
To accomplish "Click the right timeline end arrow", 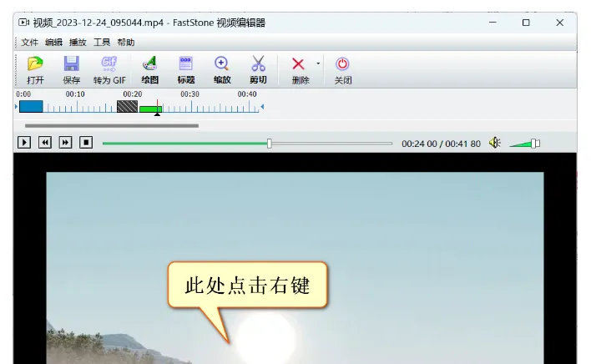I will point(262,107).
